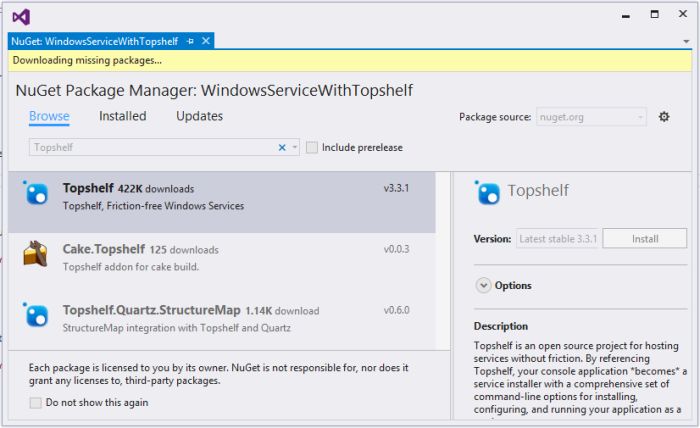Check Do not show this again
The image size is (700, 428).
tap(35, 403)
